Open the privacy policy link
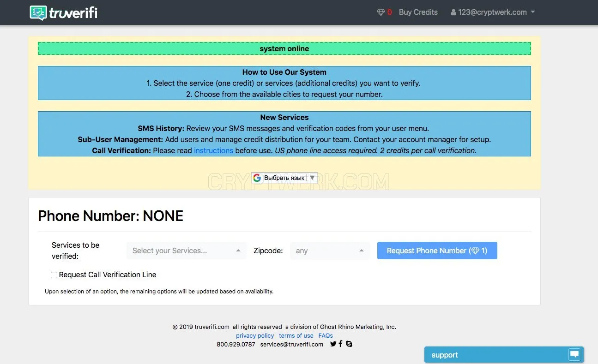Image resolution: width=598 pixels, height=364 pixels. (255, 335)
